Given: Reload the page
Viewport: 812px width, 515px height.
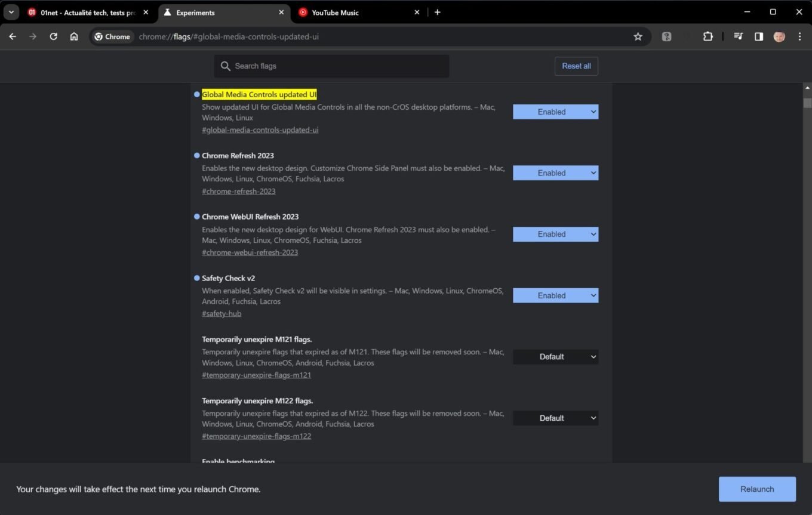Looking at the screenshot, I should click(53, 36).
